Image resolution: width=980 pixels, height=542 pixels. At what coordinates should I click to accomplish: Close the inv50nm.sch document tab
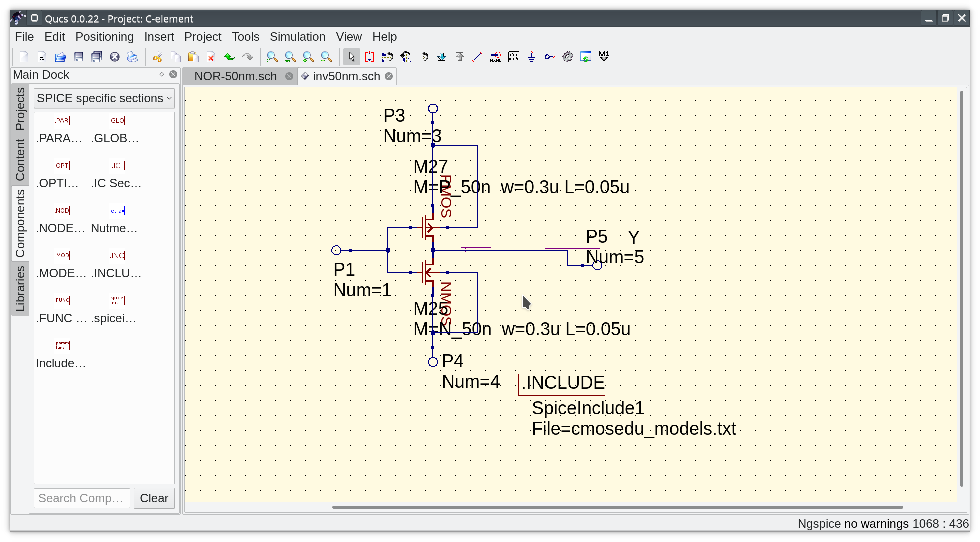389,76
